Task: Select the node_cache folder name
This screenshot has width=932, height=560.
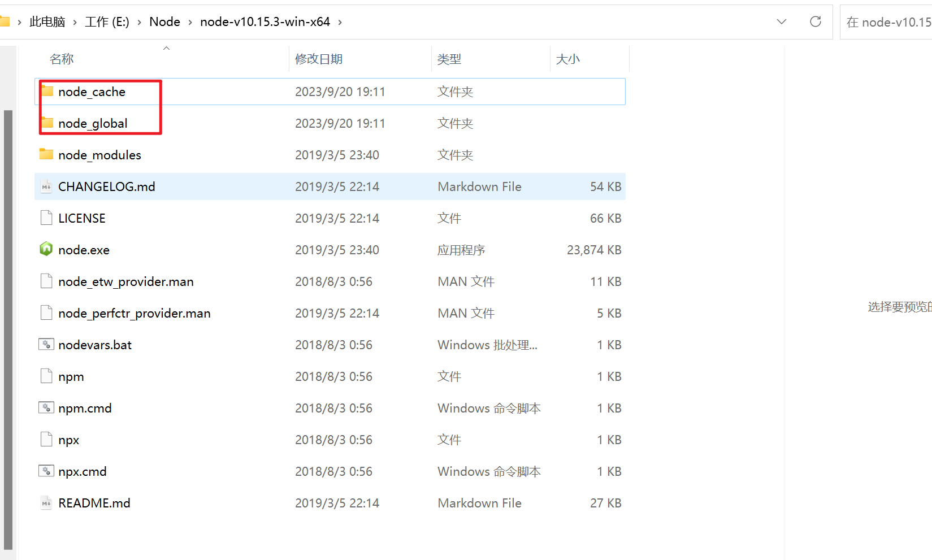Action: coord(92,92)
